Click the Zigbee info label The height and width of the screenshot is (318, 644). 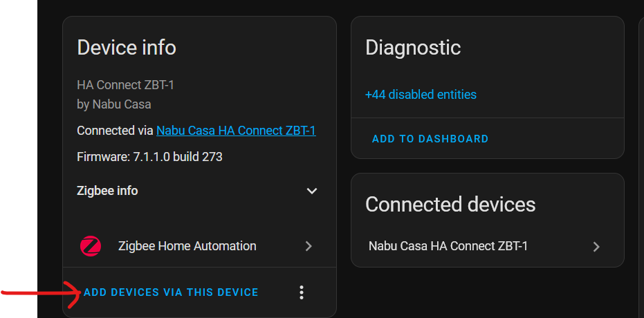point(107,191)
